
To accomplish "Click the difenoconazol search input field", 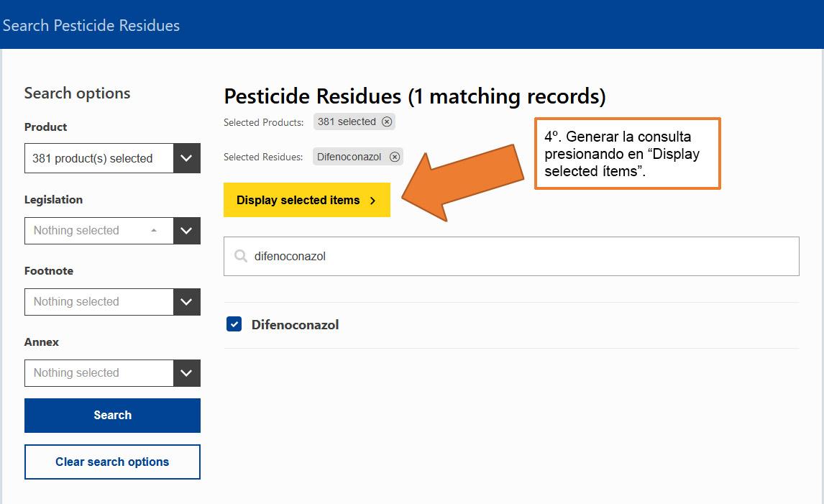I will point(511,257).
